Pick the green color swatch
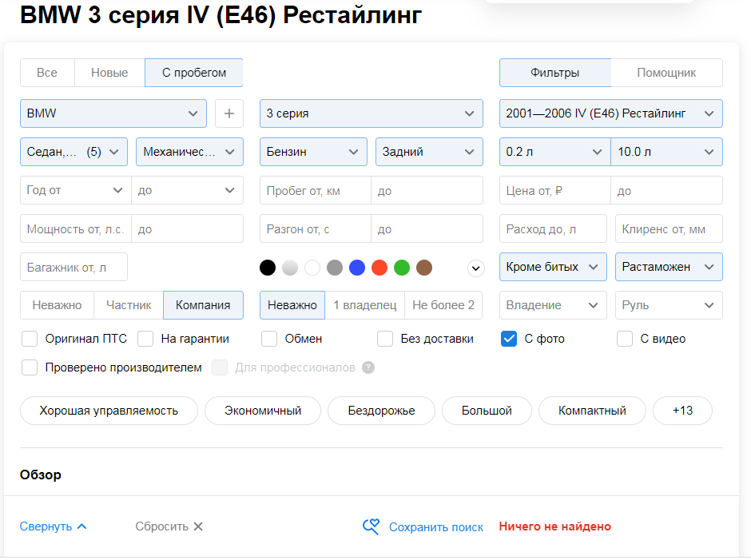The height and width of the screenshot is (560, 751). point(402,268)
